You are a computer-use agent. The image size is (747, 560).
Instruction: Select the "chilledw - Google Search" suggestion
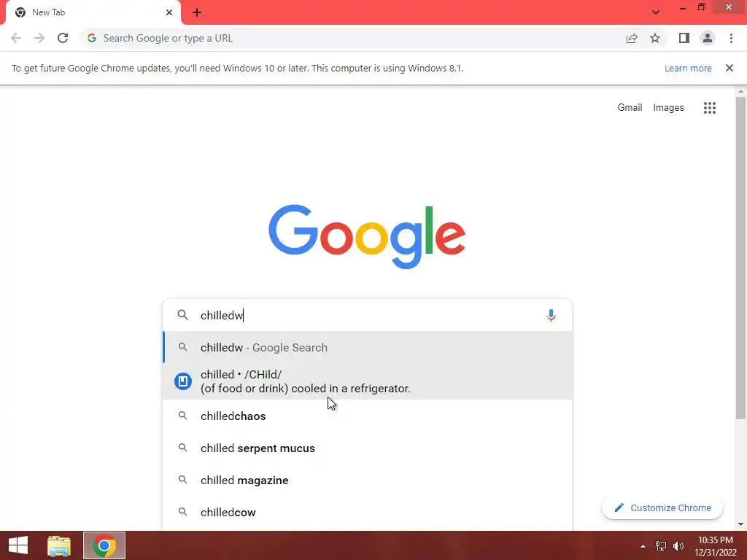(368, 348)
